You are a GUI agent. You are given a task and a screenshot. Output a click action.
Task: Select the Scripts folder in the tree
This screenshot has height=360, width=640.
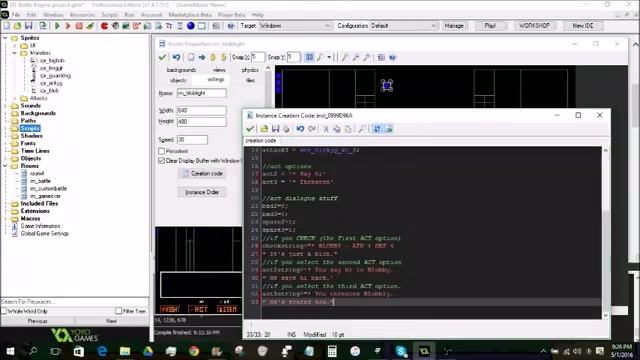pos(30,128)
